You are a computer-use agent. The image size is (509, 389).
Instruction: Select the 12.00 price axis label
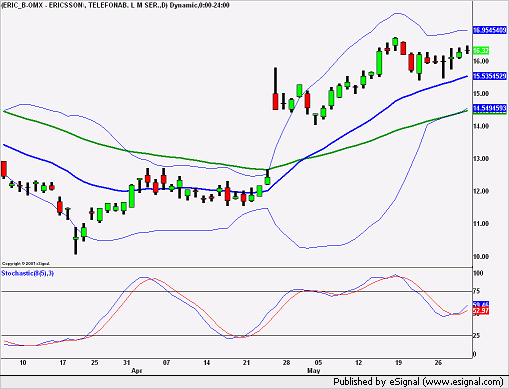(481, 191)
